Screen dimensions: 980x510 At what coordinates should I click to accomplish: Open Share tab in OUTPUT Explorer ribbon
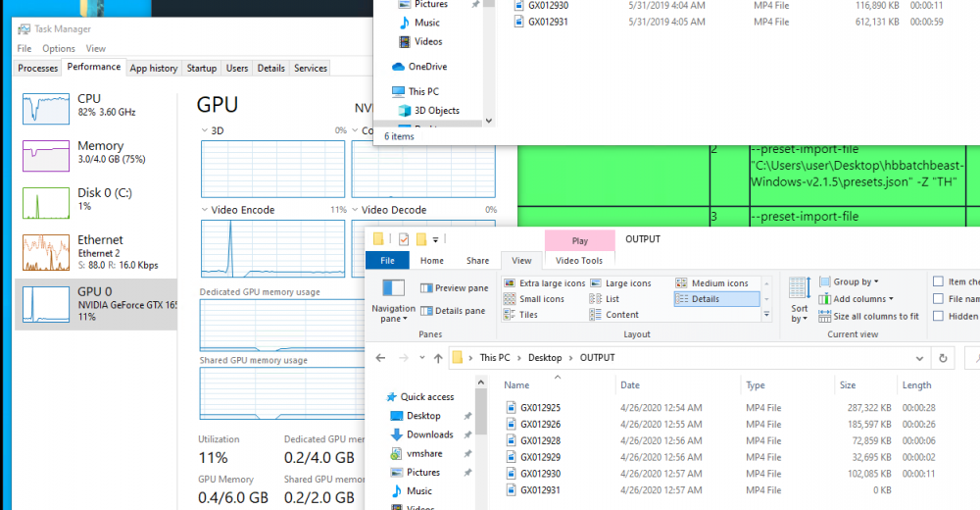point(477,260)
